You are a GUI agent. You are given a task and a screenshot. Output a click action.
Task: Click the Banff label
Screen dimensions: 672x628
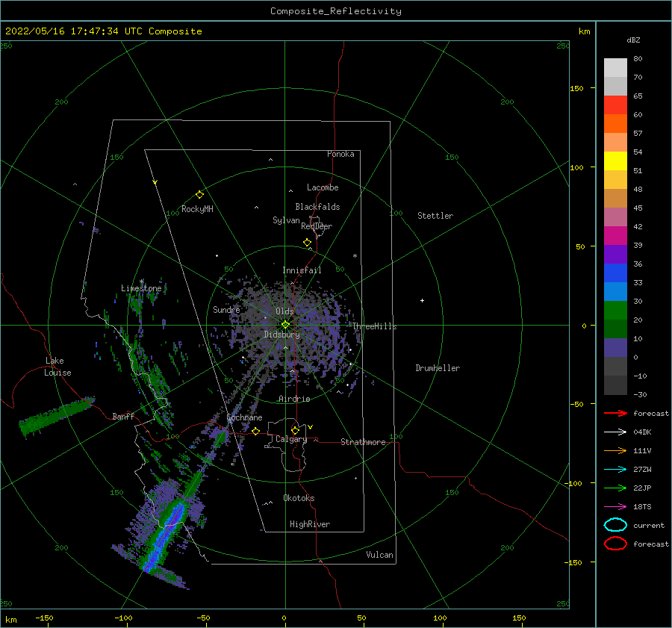(x=123, y=416)
